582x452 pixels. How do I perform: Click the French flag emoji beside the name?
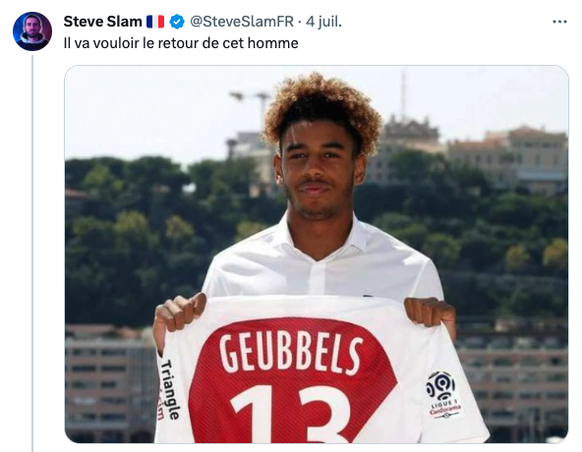(x=155, y=22)
